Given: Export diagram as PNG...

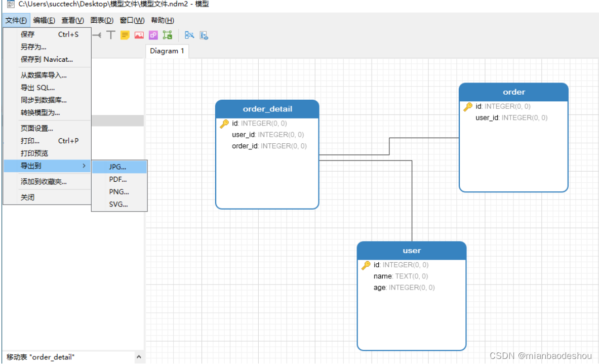Looking at the screenshot, I should coord(119,192).
